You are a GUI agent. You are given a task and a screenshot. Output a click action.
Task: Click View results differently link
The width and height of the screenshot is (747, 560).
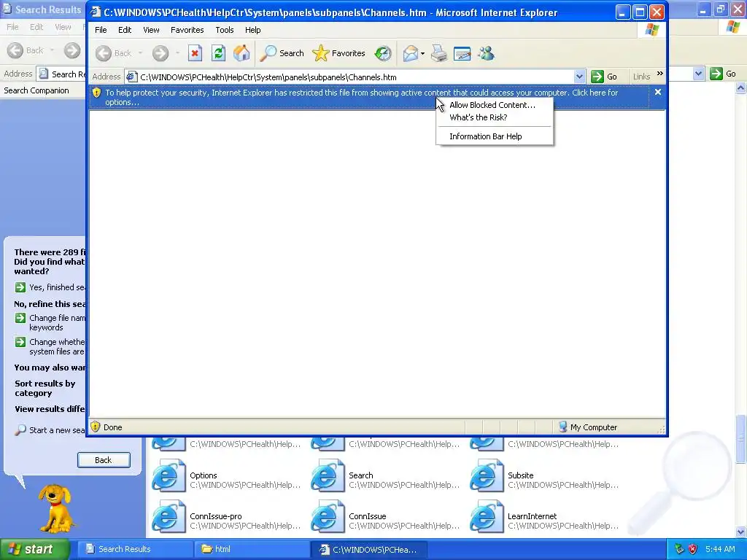click(50, 409)
